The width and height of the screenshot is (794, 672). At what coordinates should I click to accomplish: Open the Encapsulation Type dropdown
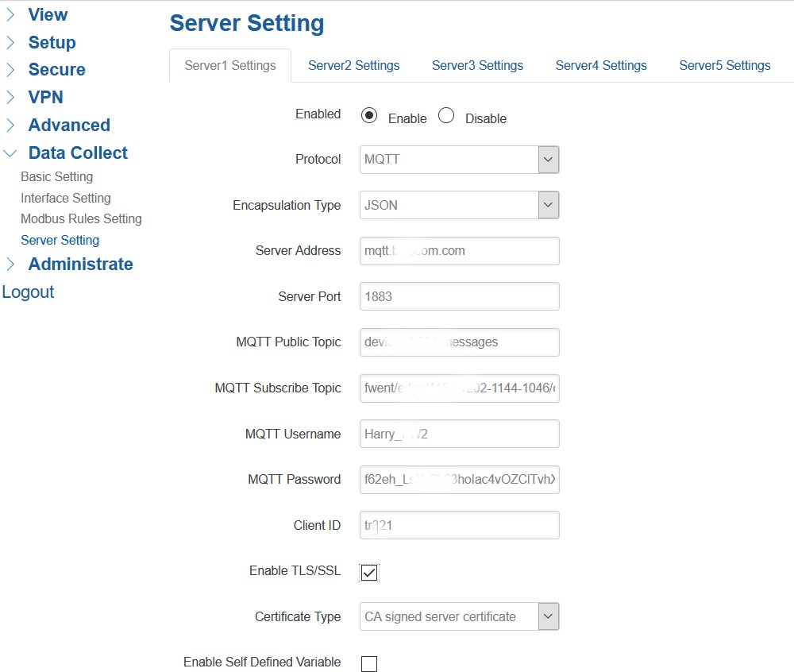tap(548, 205)
